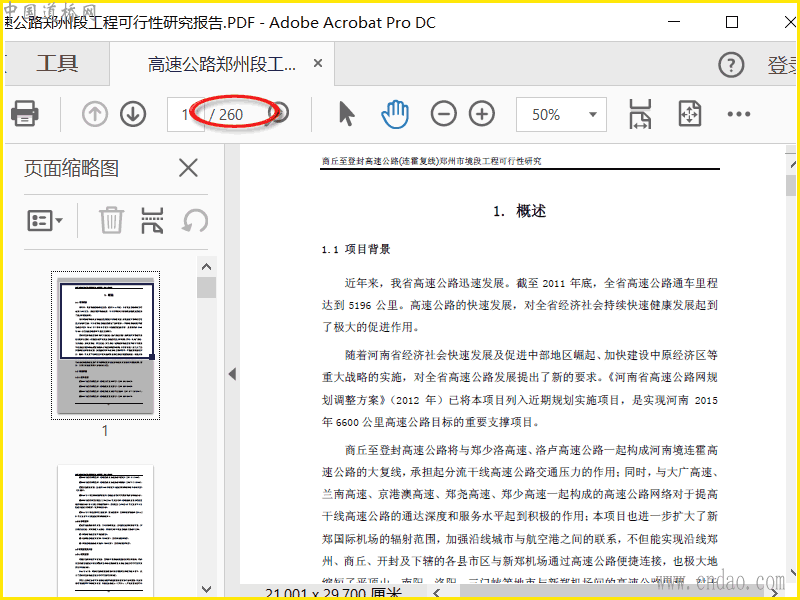Screen dimensions: 800x600
Task: Collapse the navigation pane with left arrow
Action: (232, 374)
